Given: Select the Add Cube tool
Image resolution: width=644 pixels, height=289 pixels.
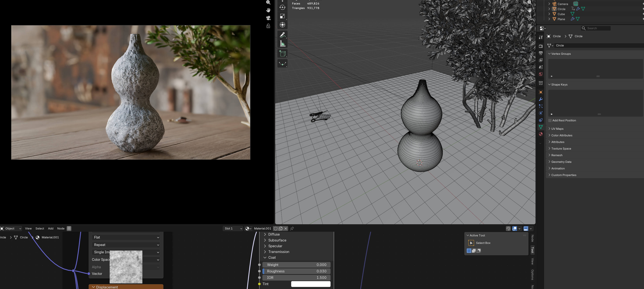Looking at the screenshot, I should point(282,53).
